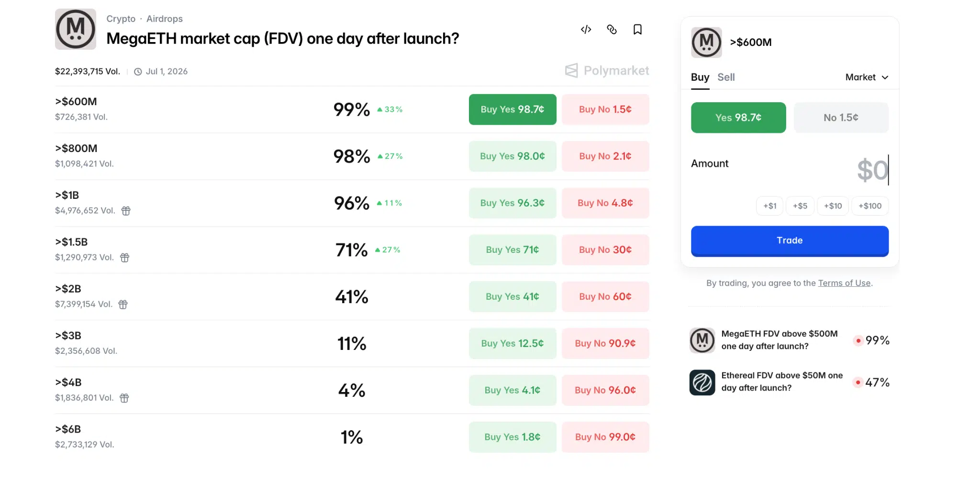Buy No at 2.1¢ for >$800M

[x=605, y=156]
